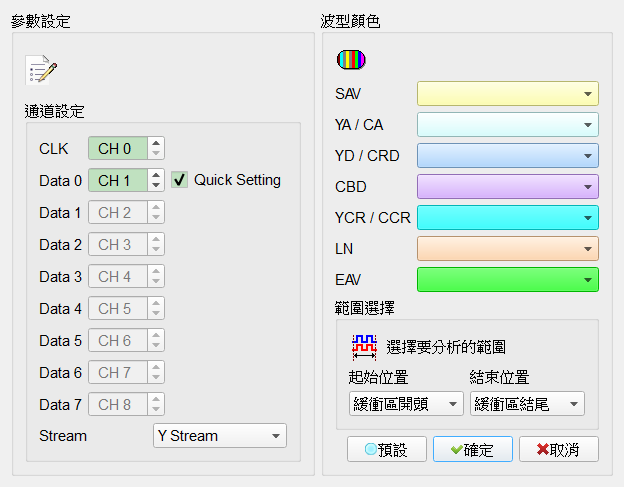Screen dimensions: 624x487
Task: Open the 起始位置 緩衝區開頭 dropdown
Action: click(x=406, y=404)
